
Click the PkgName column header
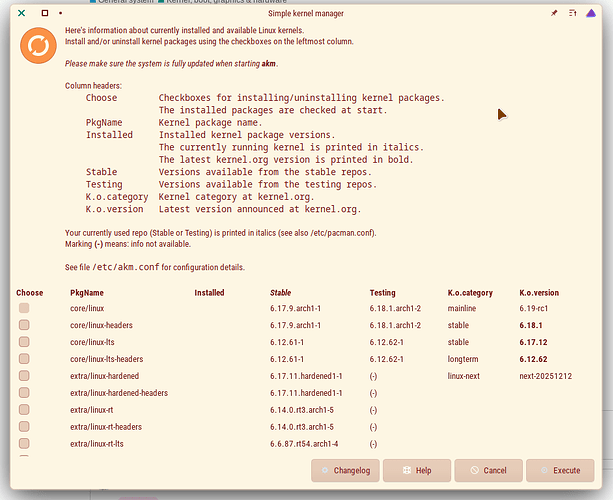tap(87, 293)
